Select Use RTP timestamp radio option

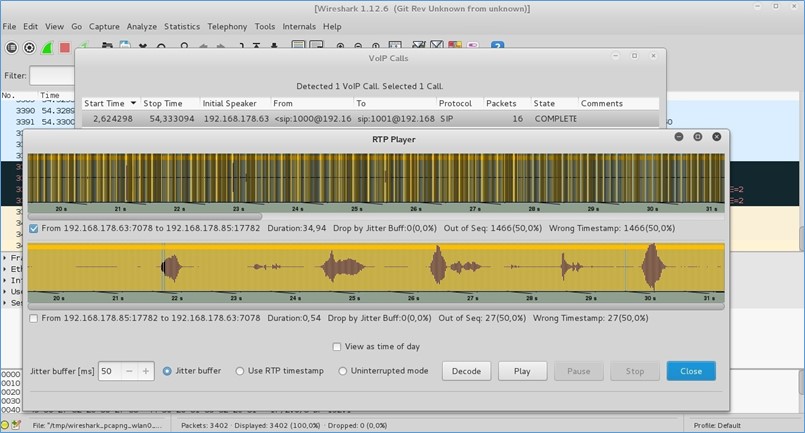pos(240,371)
